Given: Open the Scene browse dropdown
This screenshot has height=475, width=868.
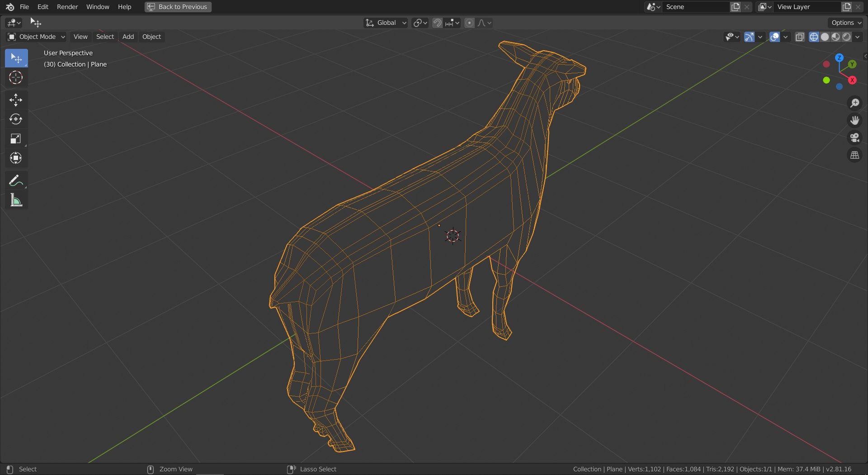Looking at the screenshot, I should (x=653, y=7).
